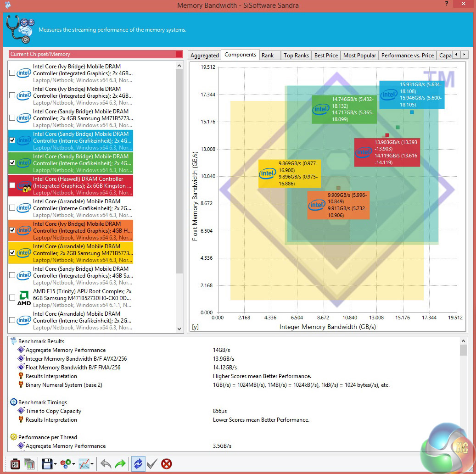Open the Best Price tab
The height and width of the screenshot is (474, 476).
(326, 56)
